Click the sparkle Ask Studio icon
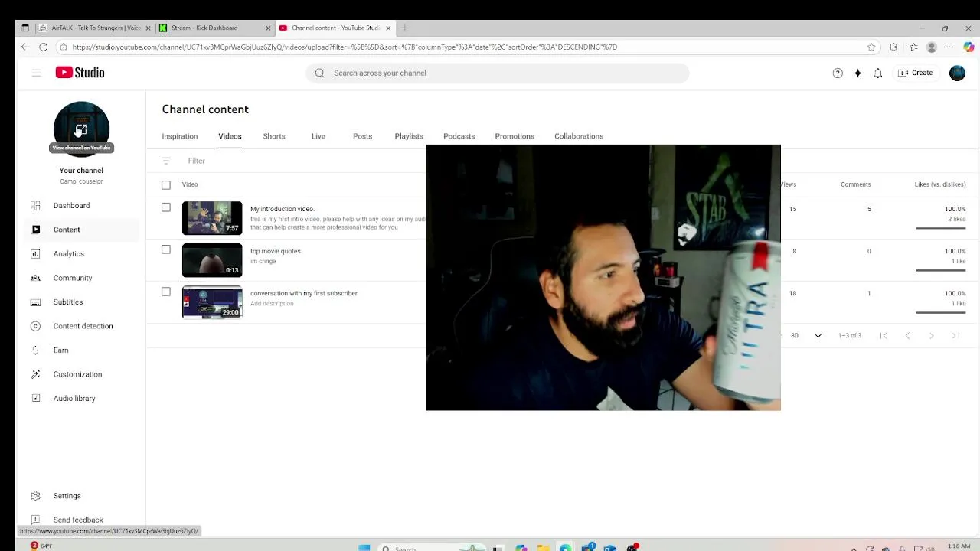 857,73
